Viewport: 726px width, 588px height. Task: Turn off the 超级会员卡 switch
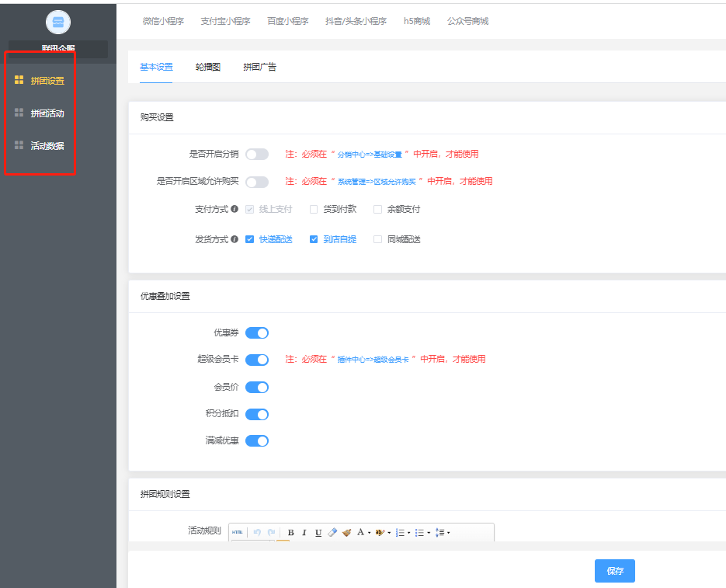tap(257, 360)
